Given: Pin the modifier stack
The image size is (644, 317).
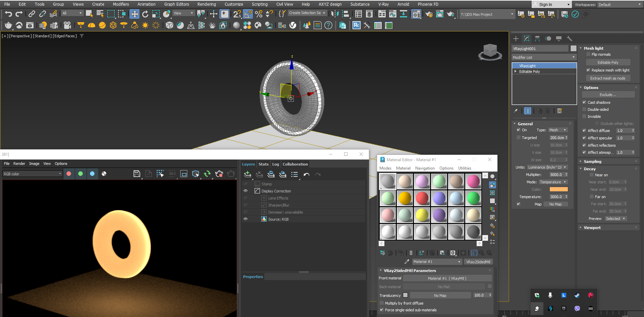Looking at the screenshot, I should pyautogui.click(x=516, y=111).
